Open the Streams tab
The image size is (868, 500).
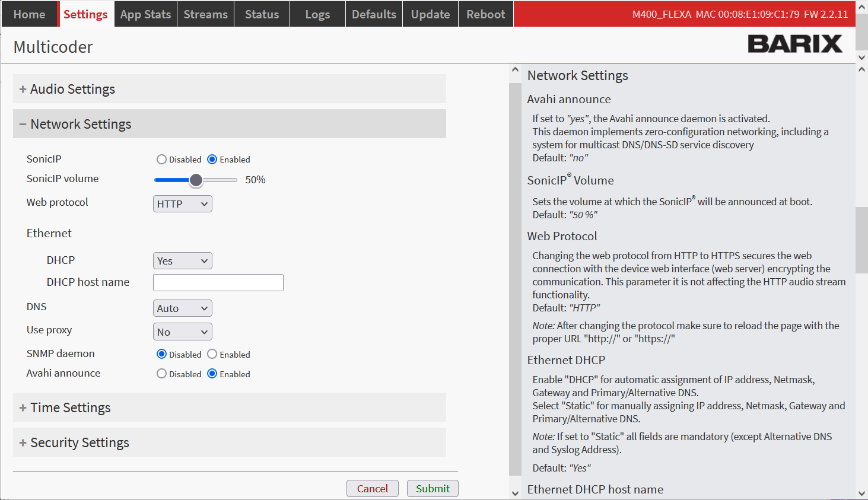click(x=205, y=14)
